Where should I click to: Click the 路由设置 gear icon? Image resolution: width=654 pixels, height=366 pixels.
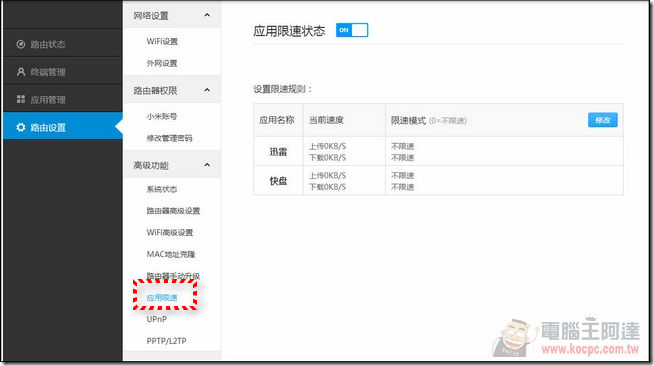click(x=20, y=127)
